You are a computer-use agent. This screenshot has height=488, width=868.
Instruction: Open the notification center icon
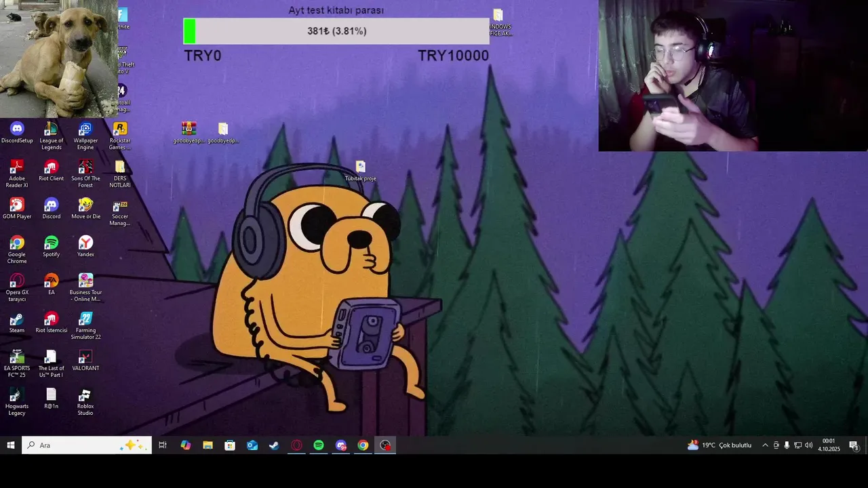tap(854, 445)
